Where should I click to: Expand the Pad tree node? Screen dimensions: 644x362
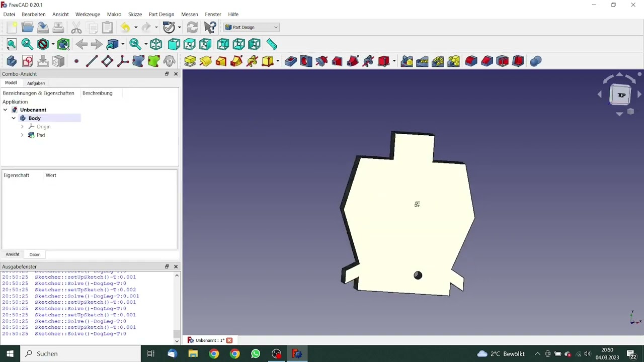click(22, 135)
